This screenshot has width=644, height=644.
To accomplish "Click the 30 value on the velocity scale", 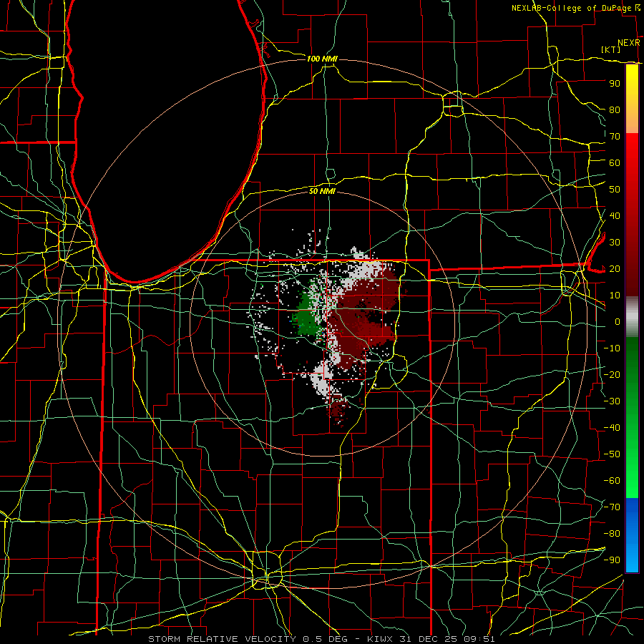I will [615, 243].
